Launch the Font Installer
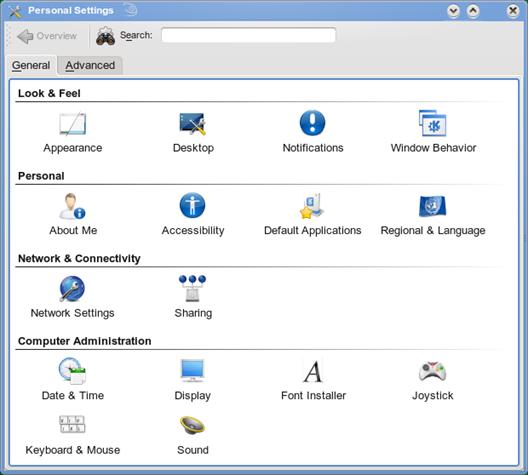Image resolution: width=528 pixels, height=475 pixels. click(313, 371)
